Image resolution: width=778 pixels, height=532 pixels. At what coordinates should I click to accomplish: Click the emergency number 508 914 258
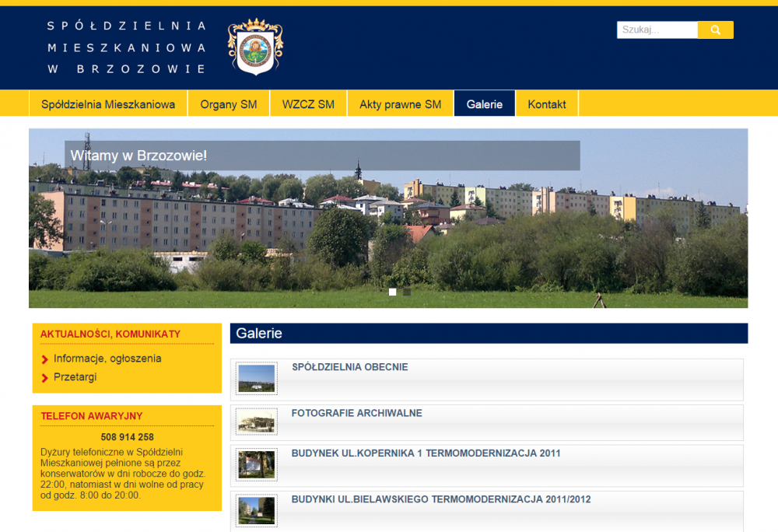[x=127, y=437]
